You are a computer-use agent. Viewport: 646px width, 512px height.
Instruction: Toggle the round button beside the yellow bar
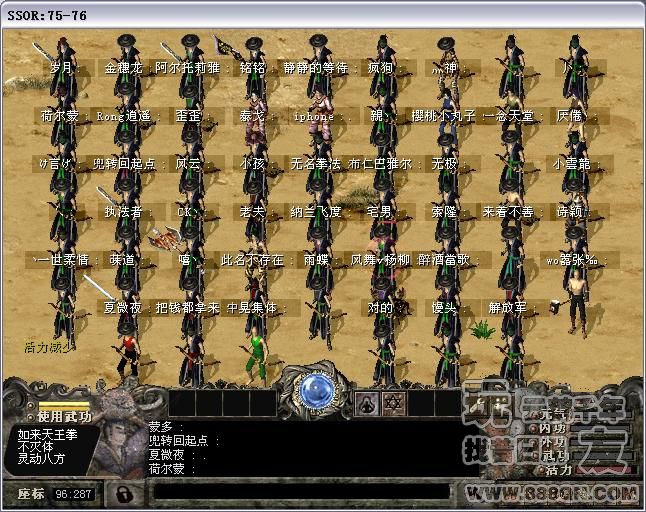click(30, 405)
